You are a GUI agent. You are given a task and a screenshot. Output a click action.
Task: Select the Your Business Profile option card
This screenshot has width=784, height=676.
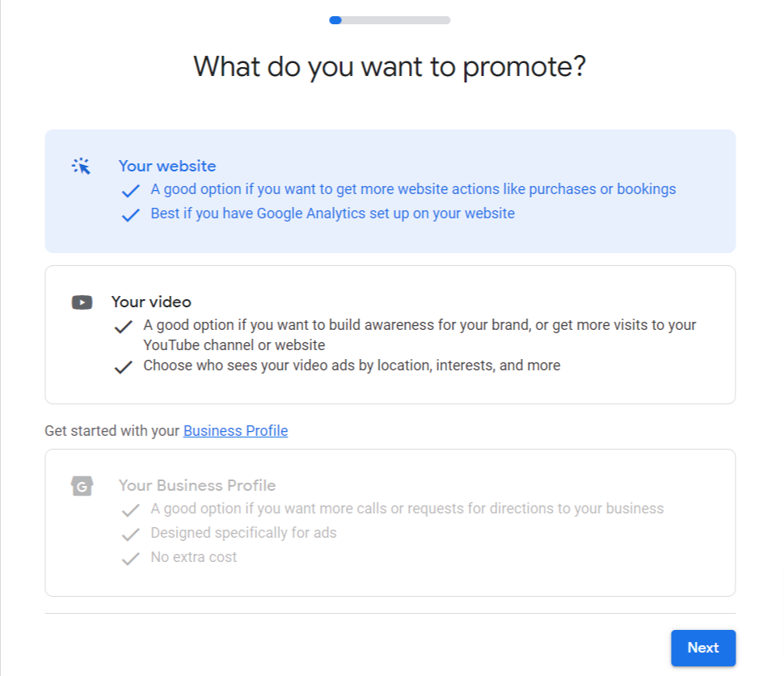[x=390, y=522]
